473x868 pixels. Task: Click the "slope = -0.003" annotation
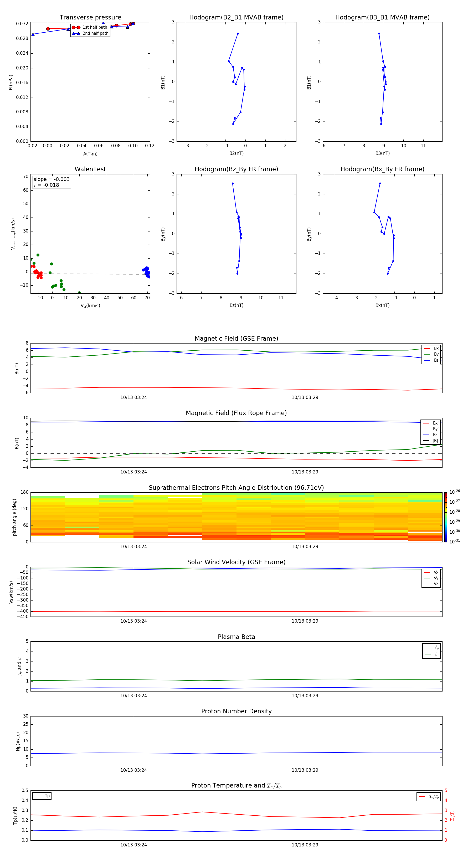pos(52,179)
